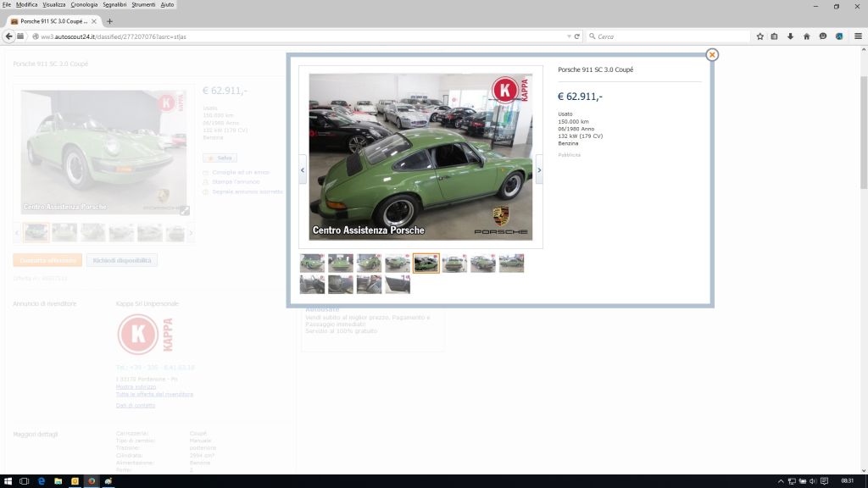The height and width of the screenshot is (488, 868).
Task: Click the left arrow of the dimmed thumbnail strip
Action: [17, 233]
